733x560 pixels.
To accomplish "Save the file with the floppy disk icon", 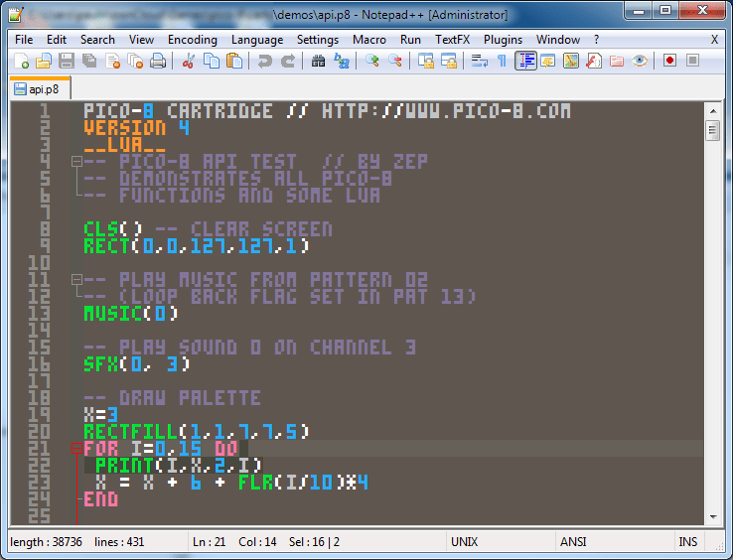I will point(67,61).
